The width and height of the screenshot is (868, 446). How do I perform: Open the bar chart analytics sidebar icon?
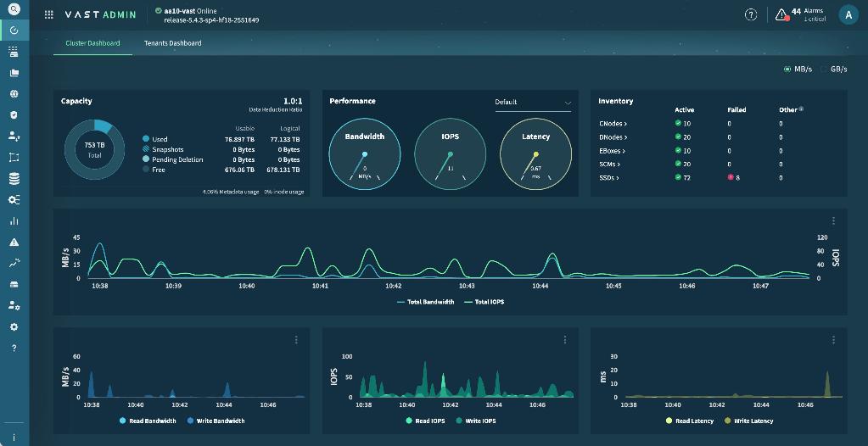[14, 220]
